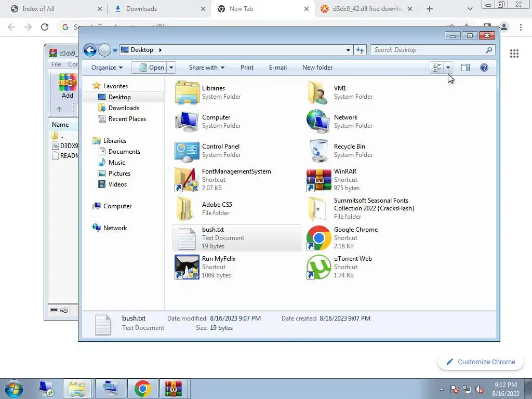Open the Libraries system folder icon

[x=187, y=92]
